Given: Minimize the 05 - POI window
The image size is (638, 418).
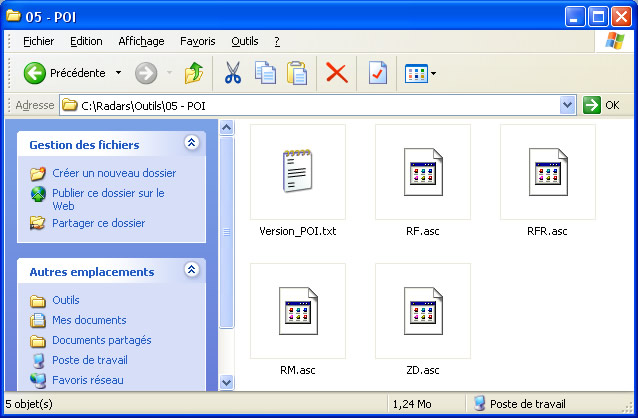Looking at the screenshot, I should tap(575, 17).
